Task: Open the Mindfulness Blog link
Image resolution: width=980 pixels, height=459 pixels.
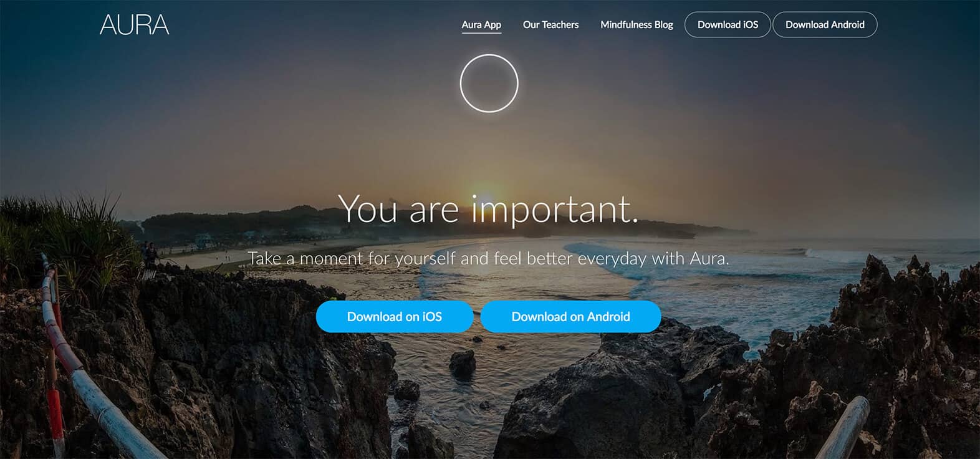Action: pyautogui.click(x=637, y=25)
